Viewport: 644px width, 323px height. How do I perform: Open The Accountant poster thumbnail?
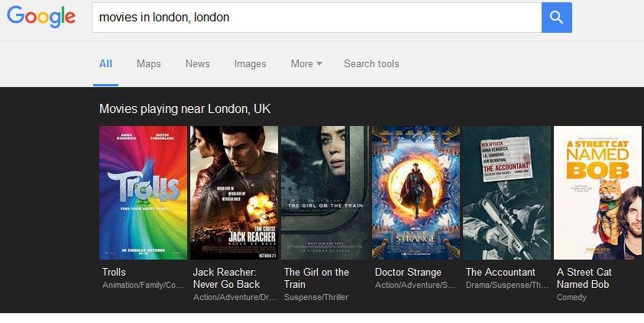pos(506,192)
